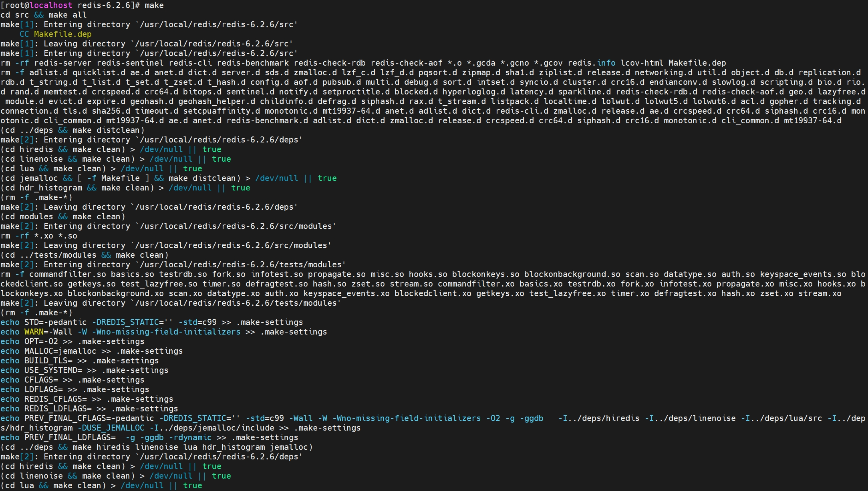Click '-rdynamic' flag text
Image resolution: width=868 pixels, height=491 pixels.
pyautogui.click(x=190, y=437)
